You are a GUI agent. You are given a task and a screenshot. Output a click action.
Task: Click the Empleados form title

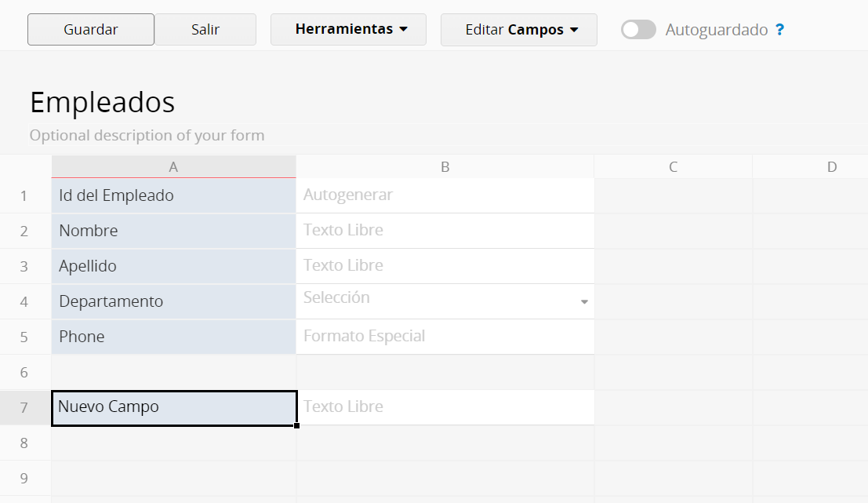tap(103, 103)
